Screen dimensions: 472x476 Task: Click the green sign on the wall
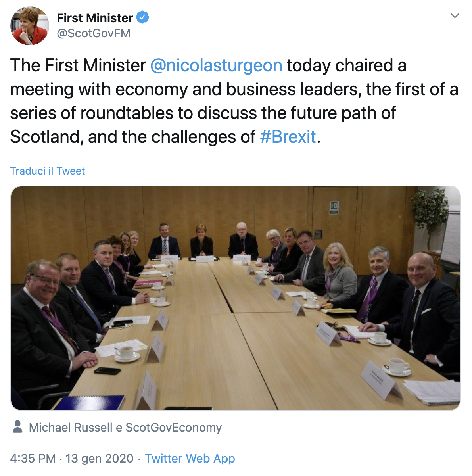click(x=334, y=207)
